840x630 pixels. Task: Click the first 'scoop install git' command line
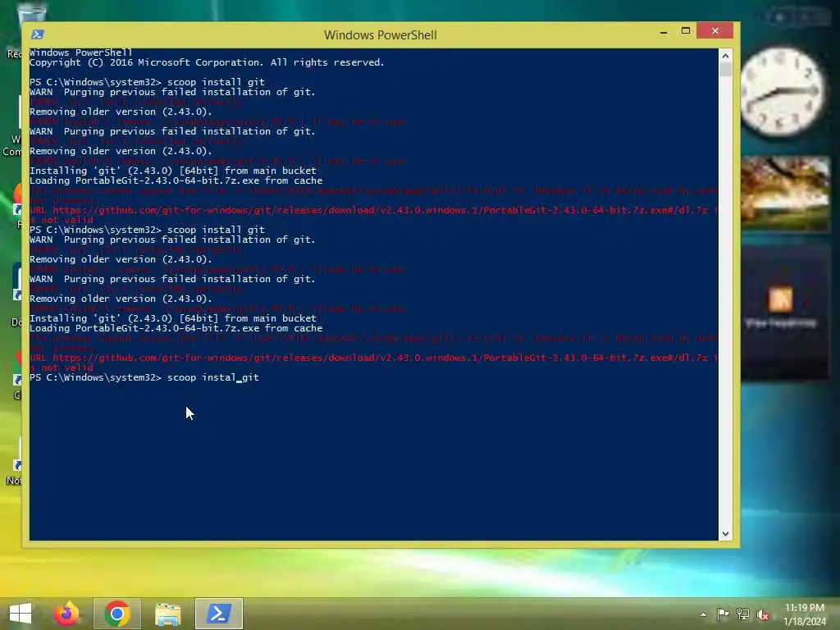pos(147,82)
